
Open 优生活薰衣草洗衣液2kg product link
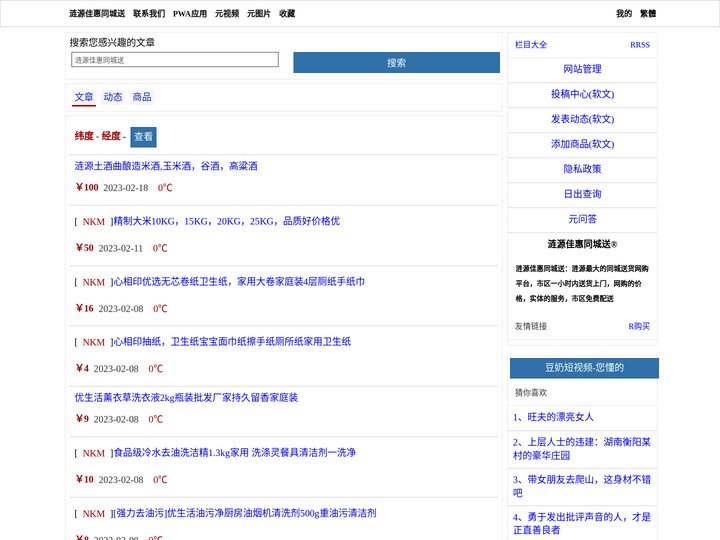186,398
